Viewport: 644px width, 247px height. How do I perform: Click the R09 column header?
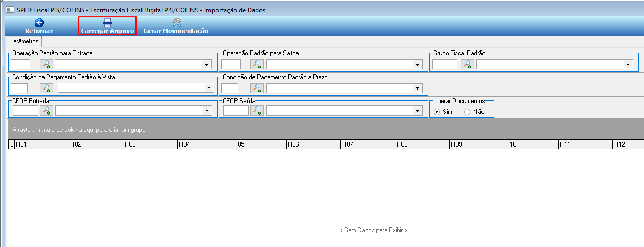pyautogui.click(x=476, y=144)
